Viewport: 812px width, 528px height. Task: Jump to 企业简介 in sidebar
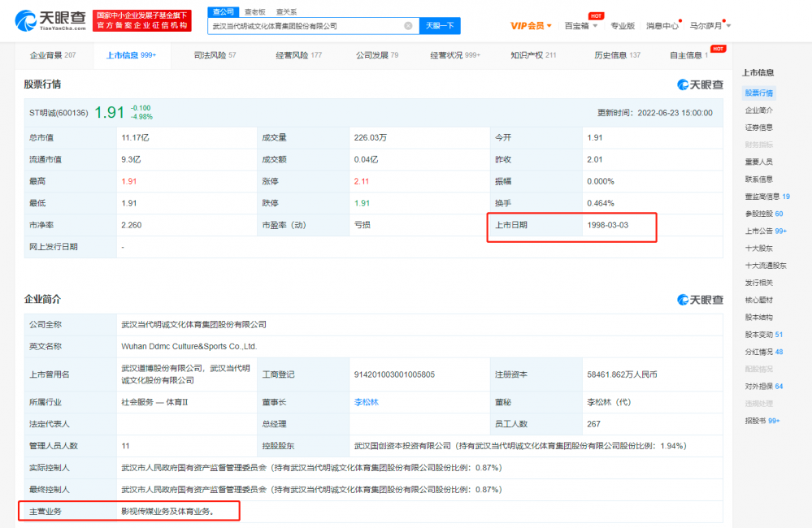click(758, 110)
